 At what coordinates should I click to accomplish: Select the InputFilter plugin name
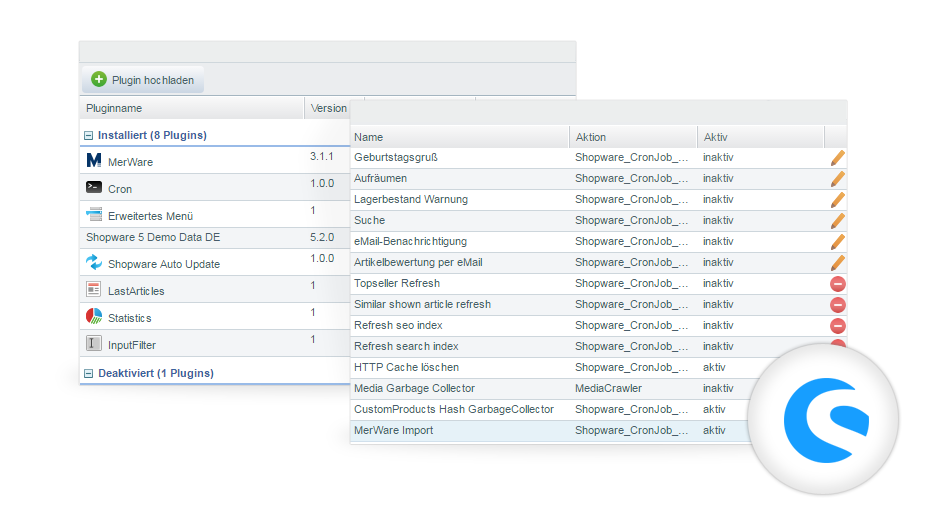coord(132,345)
